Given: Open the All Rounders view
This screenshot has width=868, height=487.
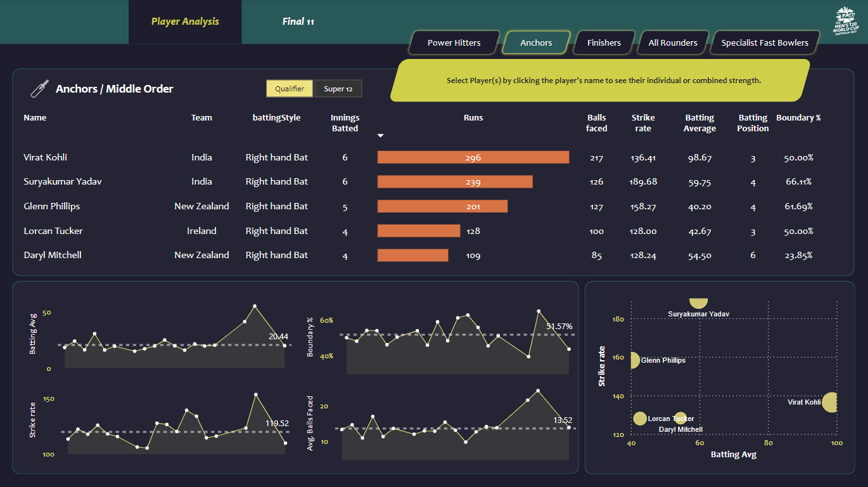Looking at the screenshot, I should coord(672,42).
